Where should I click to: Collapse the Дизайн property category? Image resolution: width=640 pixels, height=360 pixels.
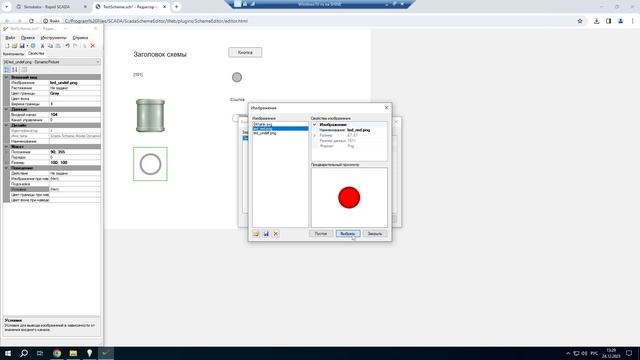pos(6,125)
